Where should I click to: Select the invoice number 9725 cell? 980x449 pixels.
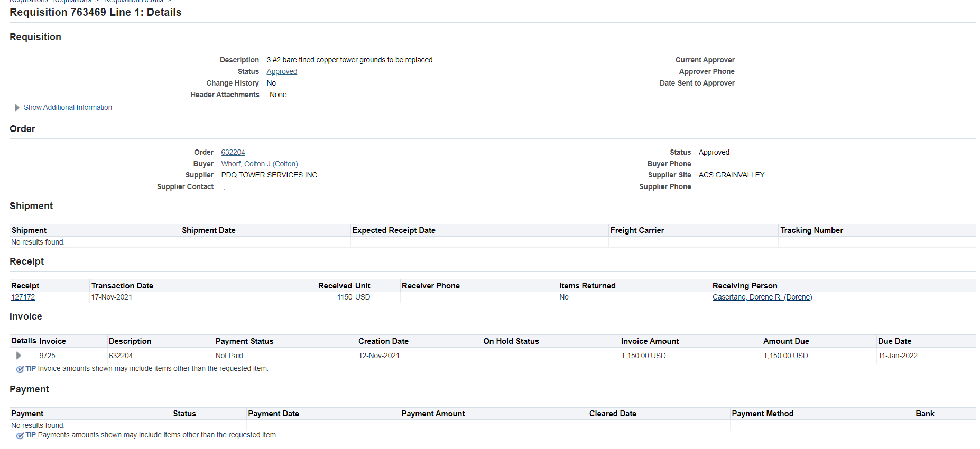(x=47, y=356)
